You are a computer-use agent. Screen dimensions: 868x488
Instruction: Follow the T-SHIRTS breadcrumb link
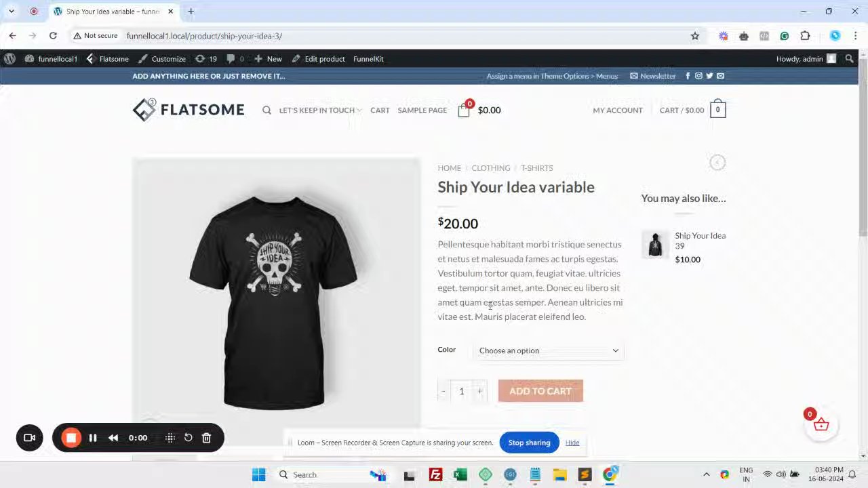[536, 168]
